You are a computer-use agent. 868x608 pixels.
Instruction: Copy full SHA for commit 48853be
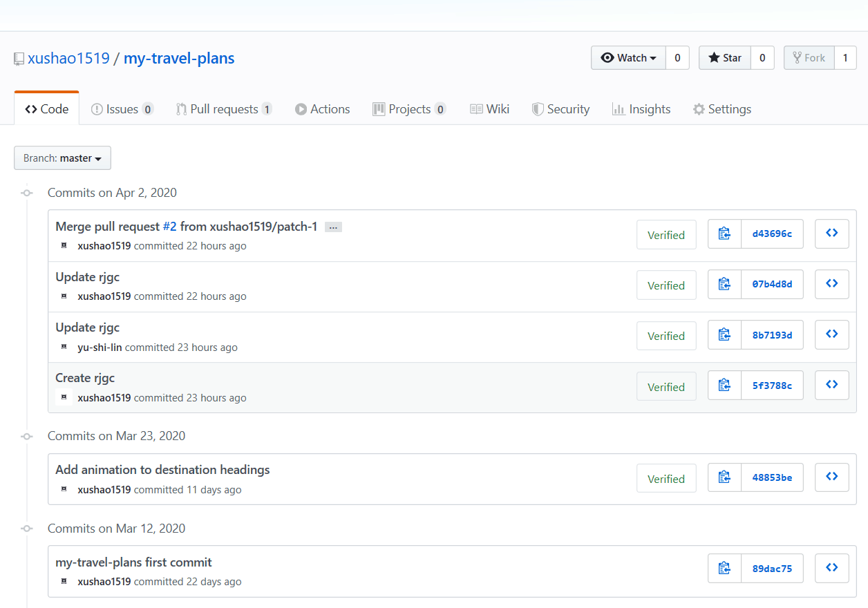(x=724, y=477)
